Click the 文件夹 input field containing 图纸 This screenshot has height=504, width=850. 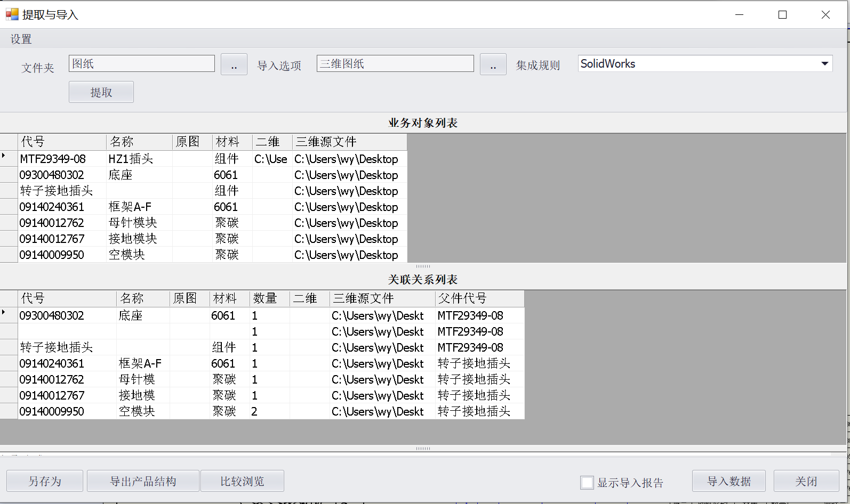[142, 63]
